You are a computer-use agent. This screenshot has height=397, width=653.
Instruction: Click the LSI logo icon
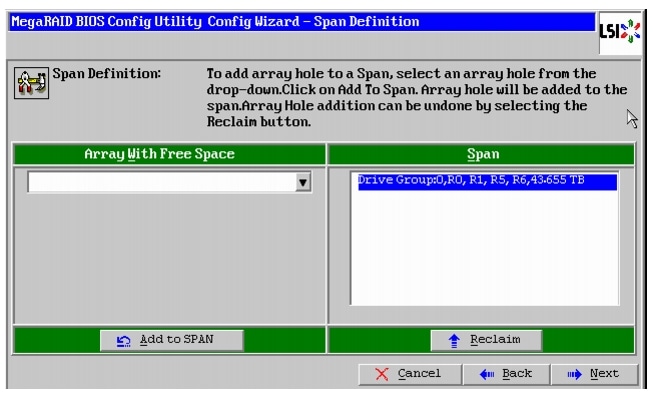click(x=619, y=32)
